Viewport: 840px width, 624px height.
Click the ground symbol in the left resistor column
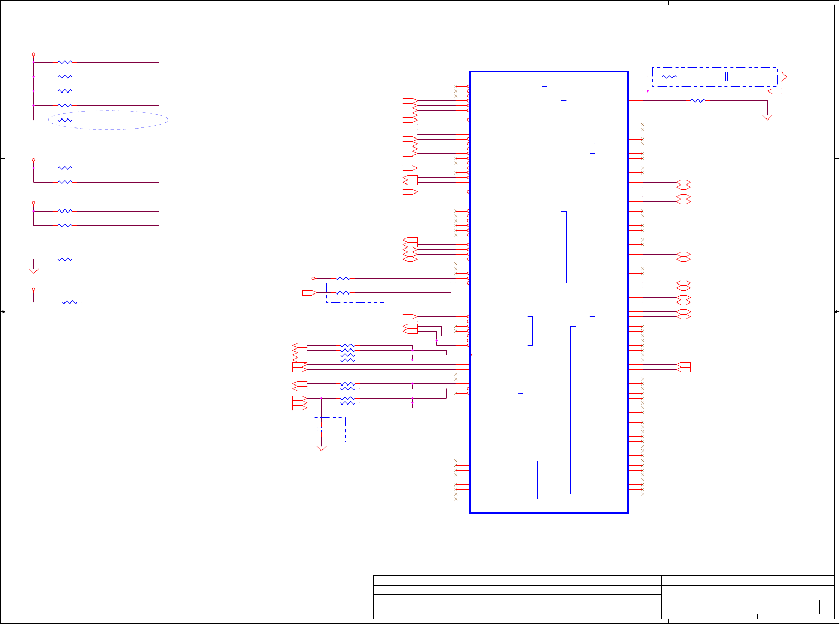(x=33, y=271)
